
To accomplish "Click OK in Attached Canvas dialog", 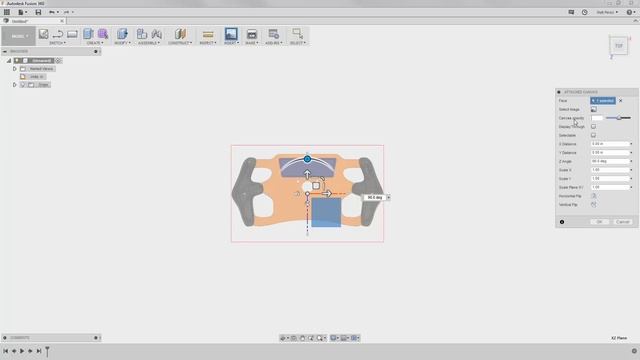I will tap(600, 222).
